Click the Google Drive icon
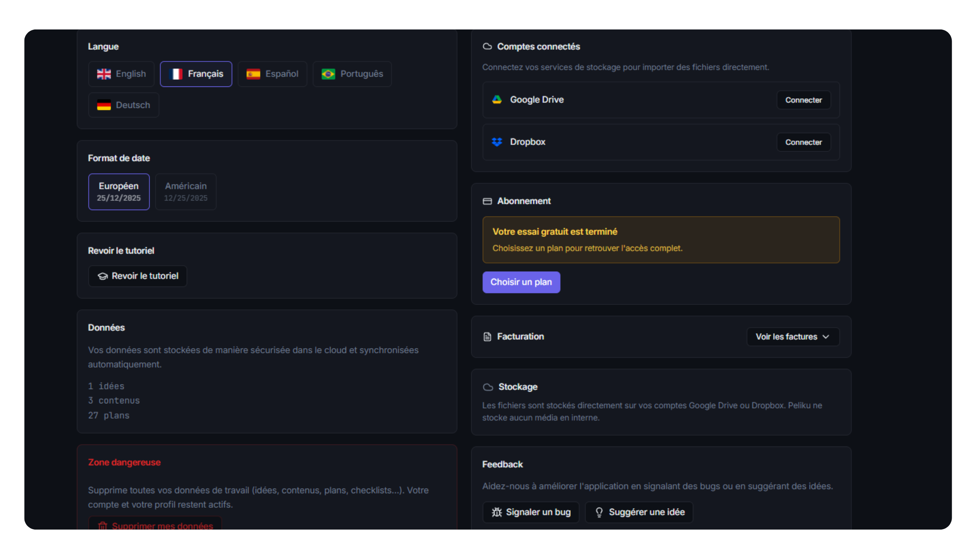Screen dimensions: 980x551 pos(497,99)
